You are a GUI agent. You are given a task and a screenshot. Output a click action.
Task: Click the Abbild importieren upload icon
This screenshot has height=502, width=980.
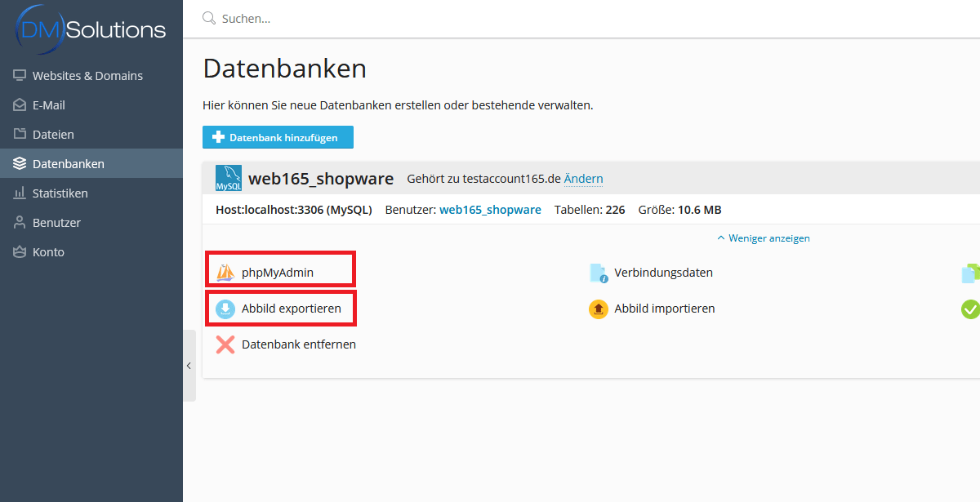599,309
